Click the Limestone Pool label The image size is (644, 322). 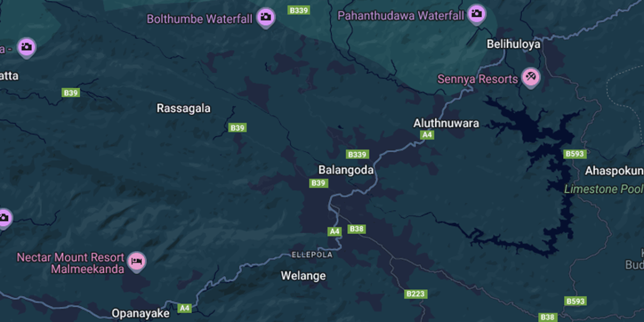604,189
